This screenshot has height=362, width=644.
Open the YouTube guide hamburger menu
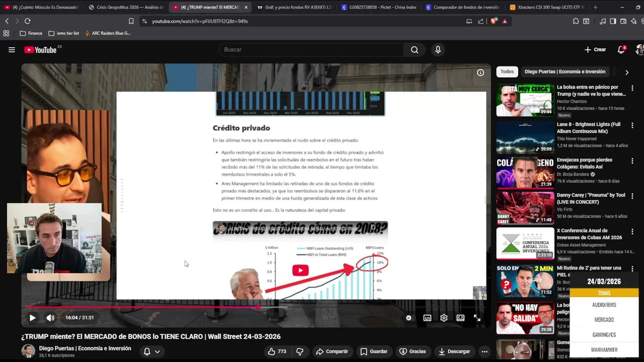click(12, 50)
